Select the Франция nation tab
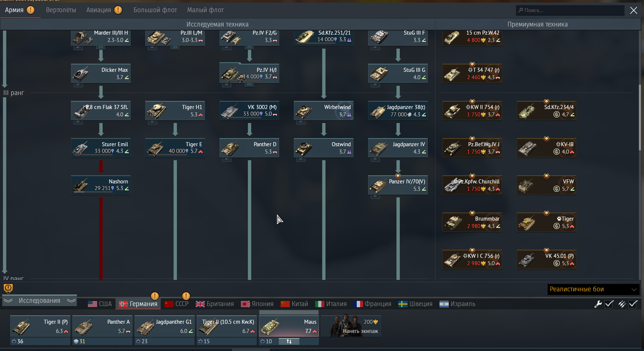Screen dimensions: 644x351 coord(372,304)
